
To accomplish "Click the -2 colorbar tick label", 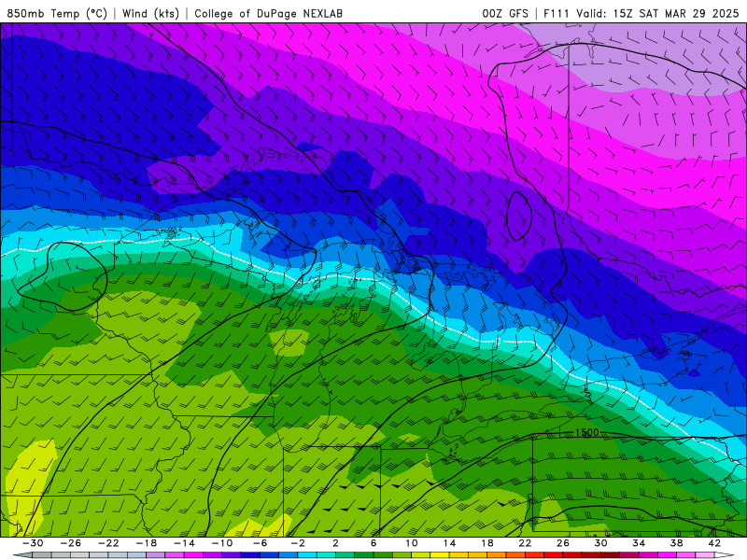I will (298, 543).
